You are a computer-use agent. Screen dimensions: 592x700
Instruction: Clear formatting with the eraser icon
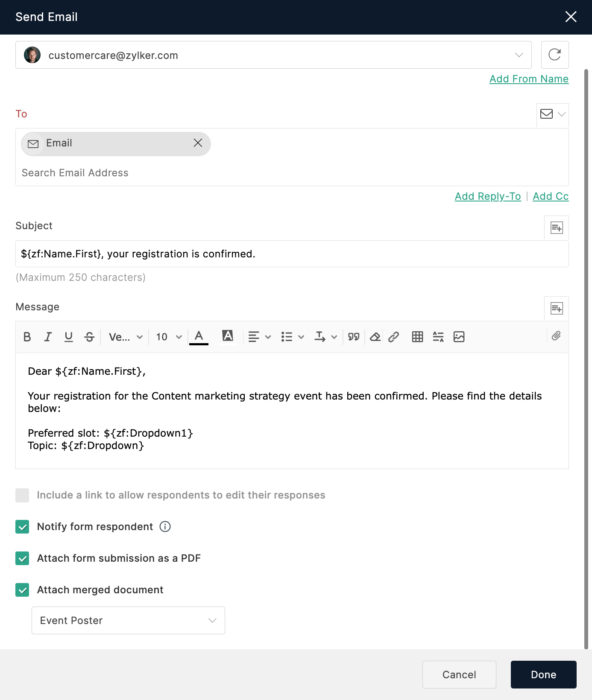click(x=375, y=337)
